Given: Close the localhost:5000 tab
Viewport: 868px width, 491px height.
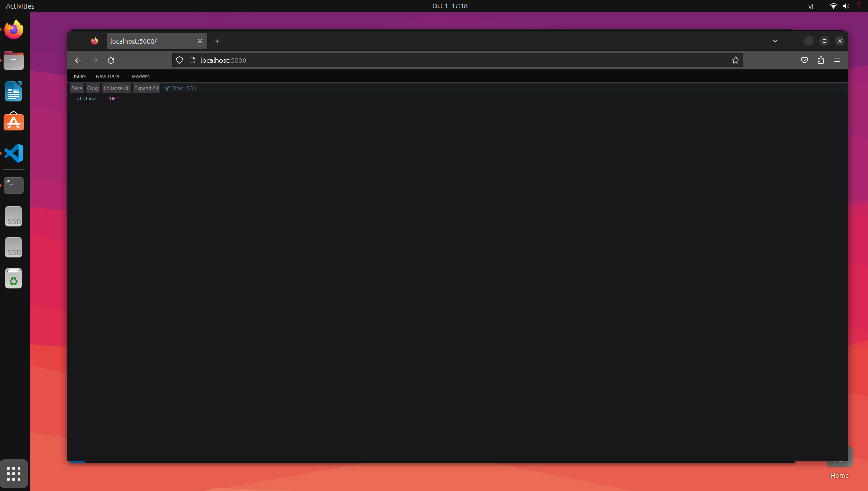Looking at the screenshot, I should [x=200, y=41].
